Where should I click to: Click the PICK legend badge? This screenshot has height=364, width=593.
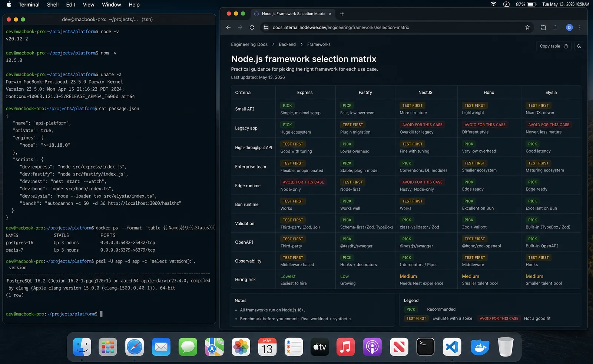pos(411,310)
